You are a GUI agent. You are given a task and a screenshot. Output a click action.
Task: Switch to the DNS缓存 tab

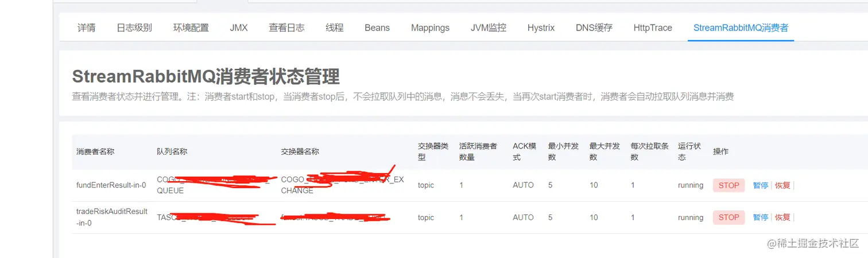click(594, 28)
